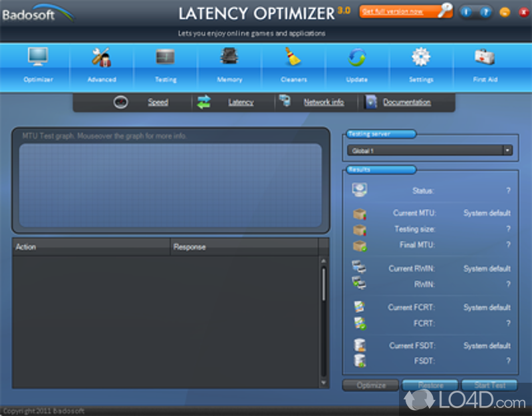Click the FCRT icon with green check

tap(360, 323)
